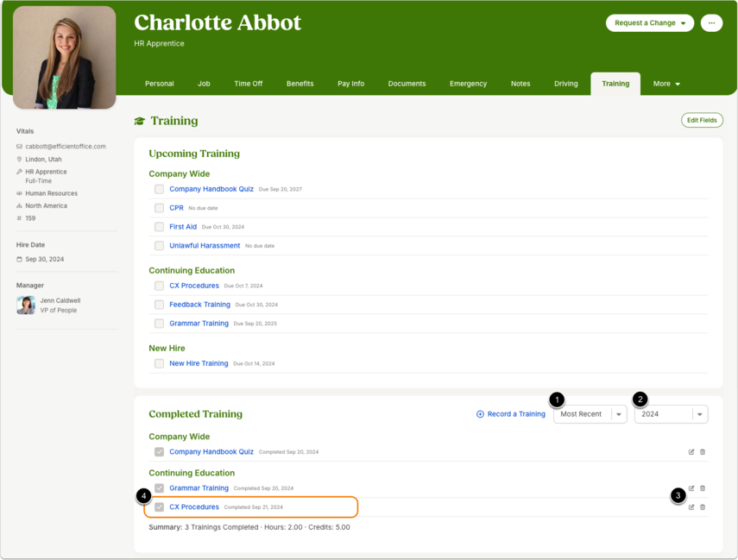Select the active Training tab
Image resolution: width=738 pixels, height=560 pixels.
point(615,84)
